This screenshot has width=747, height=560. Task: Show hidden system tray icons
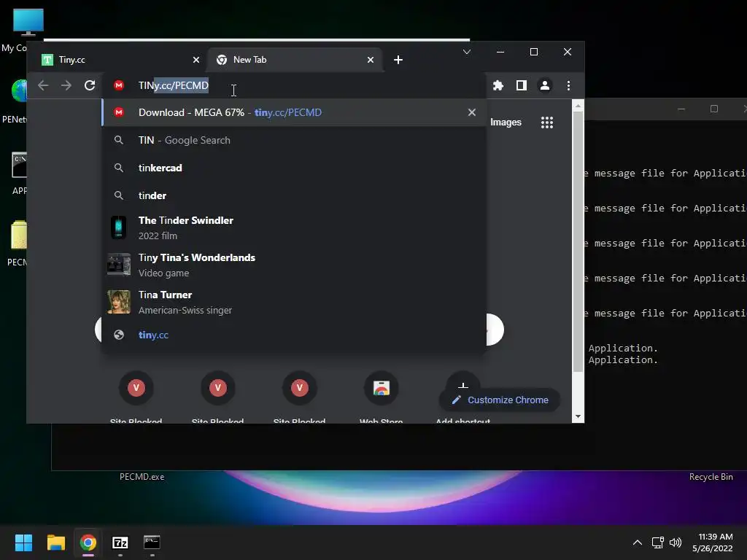tap(637, 542)
